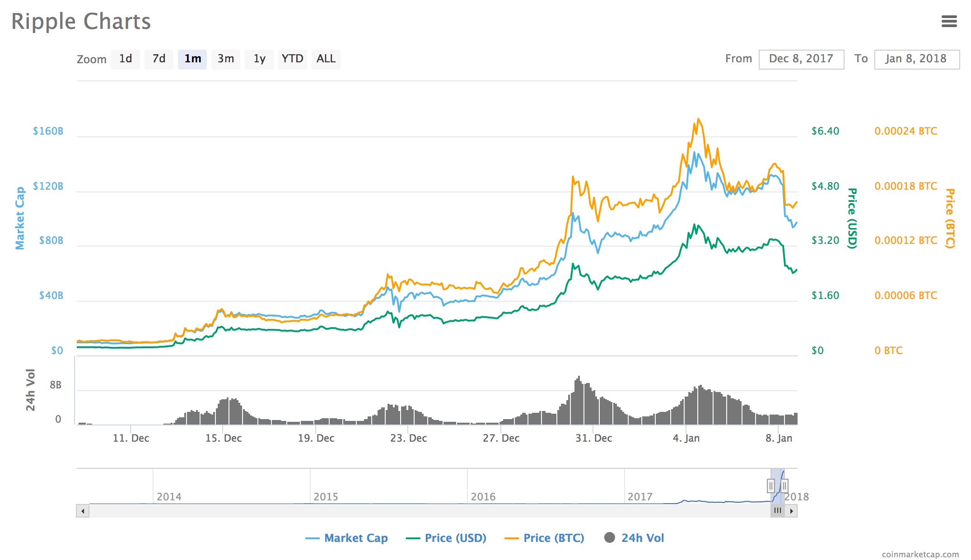Click the 23. Dec x-axis label
This screenshot has height=560, width=971.
point(408,438)
